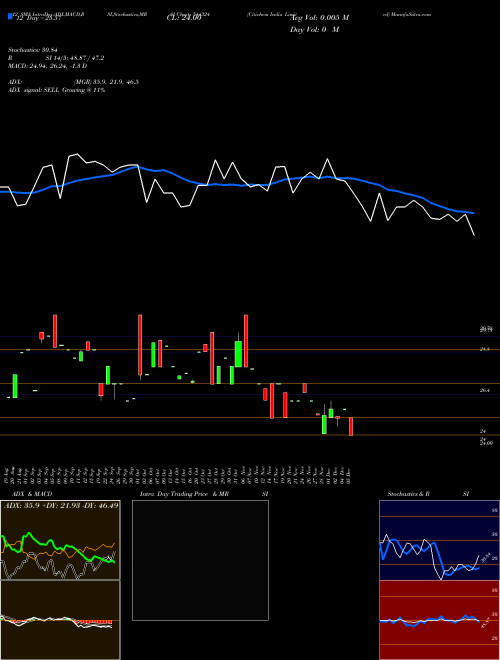The width and height of the screenshot is (500, 660).
Task: Open the red RSI chart panel
Action: [439, 620]
